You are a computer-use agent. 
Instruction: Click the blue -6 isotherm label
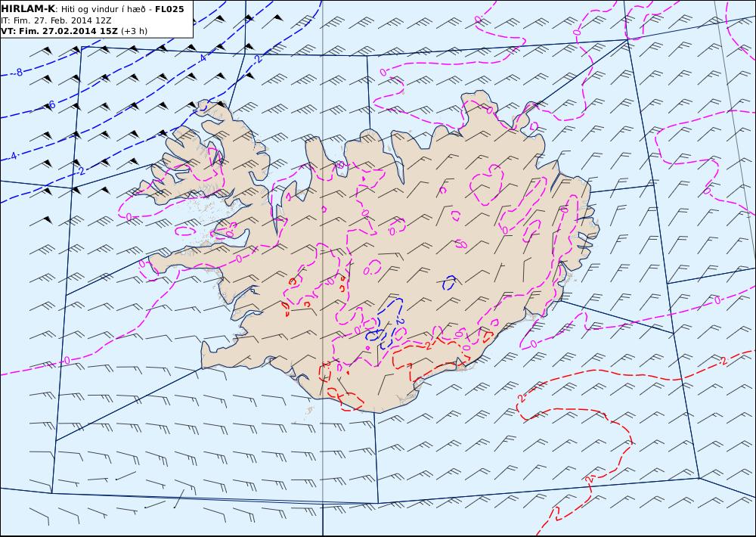51,104
